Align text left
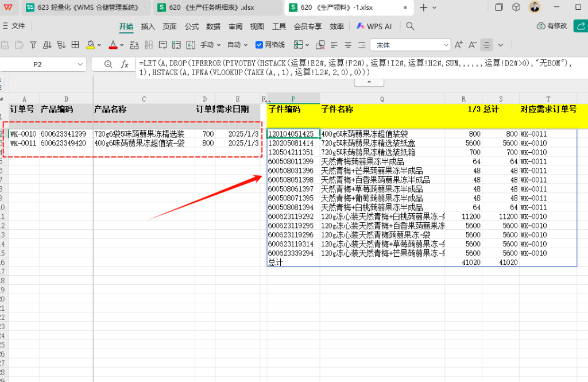 pos(334,45)
